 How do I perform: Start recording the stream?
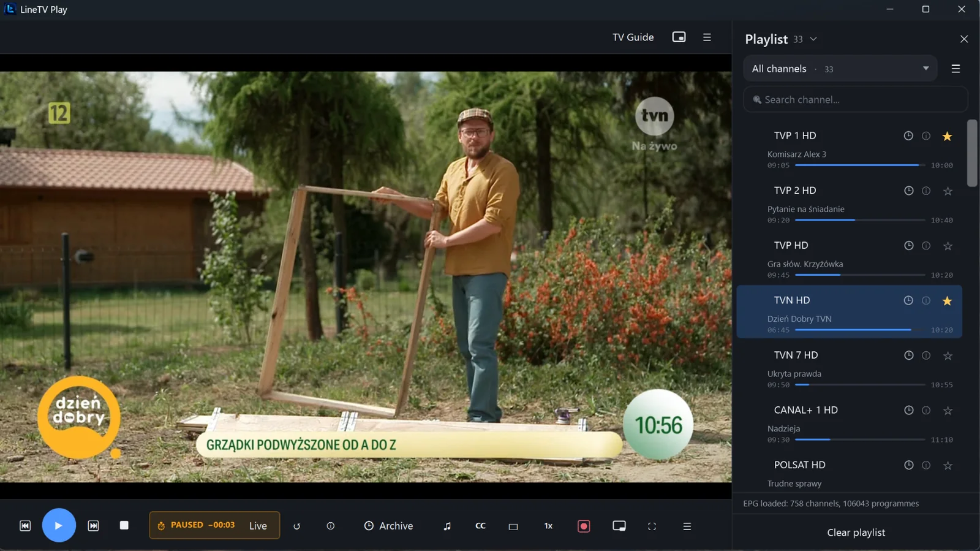click(x=584, y=526)
